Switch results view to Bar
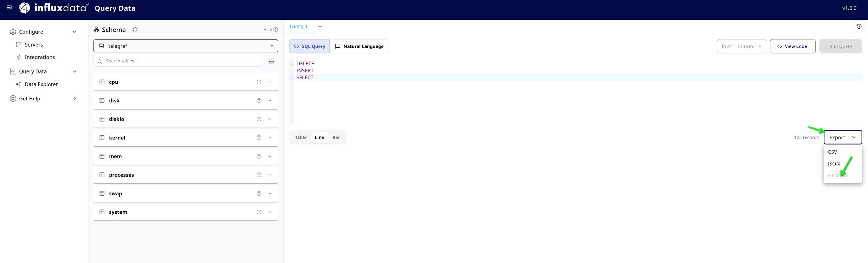This screenshot has width=868, height=263. point(336,137)
